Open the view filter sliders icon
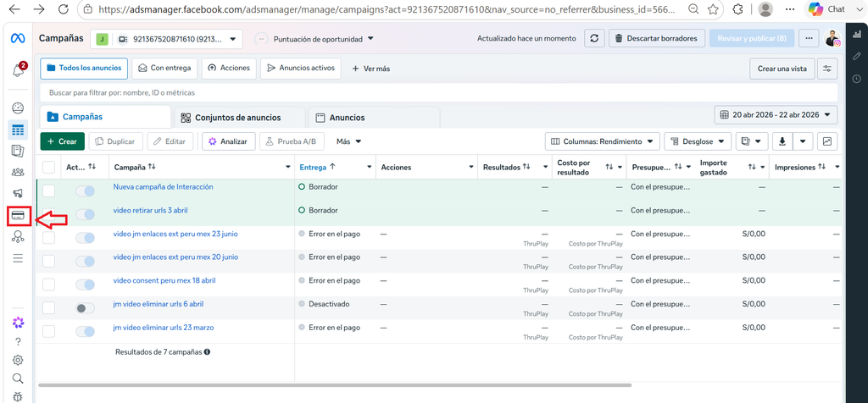Viewport: 868px width, 403px height. [827, 69]
